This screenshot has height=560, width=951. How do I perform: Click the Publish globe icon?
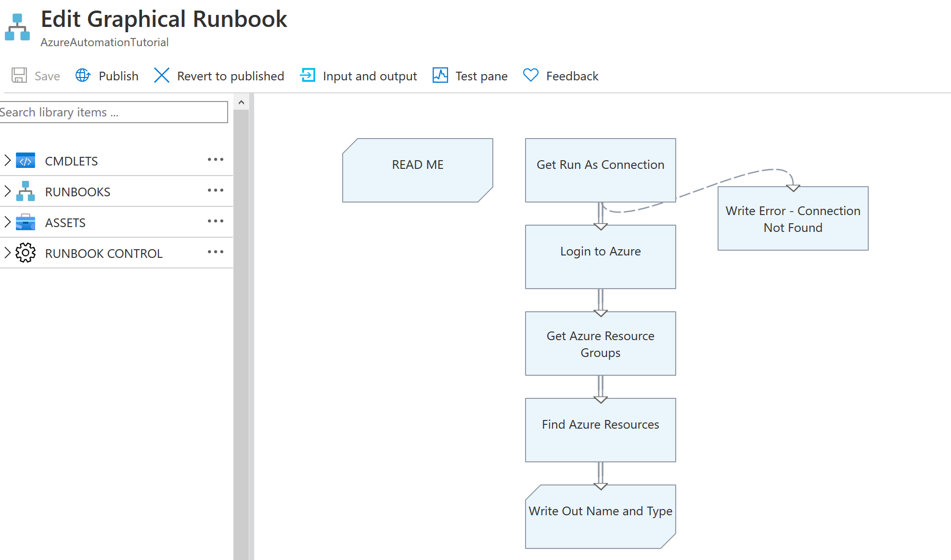click(x=83, y=76)
